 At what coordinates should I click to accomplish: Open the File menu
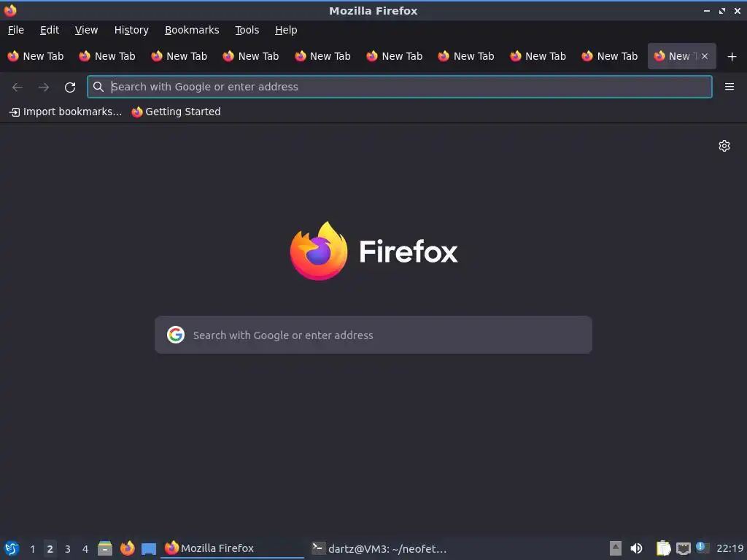click(16, 30)
